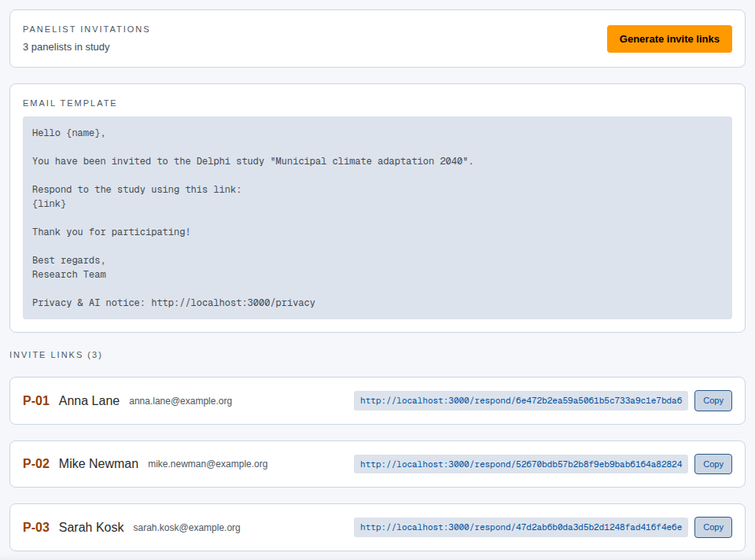Click the 'Best regards,' line in template
Screen dimensions: 755x560
(69, 260)
